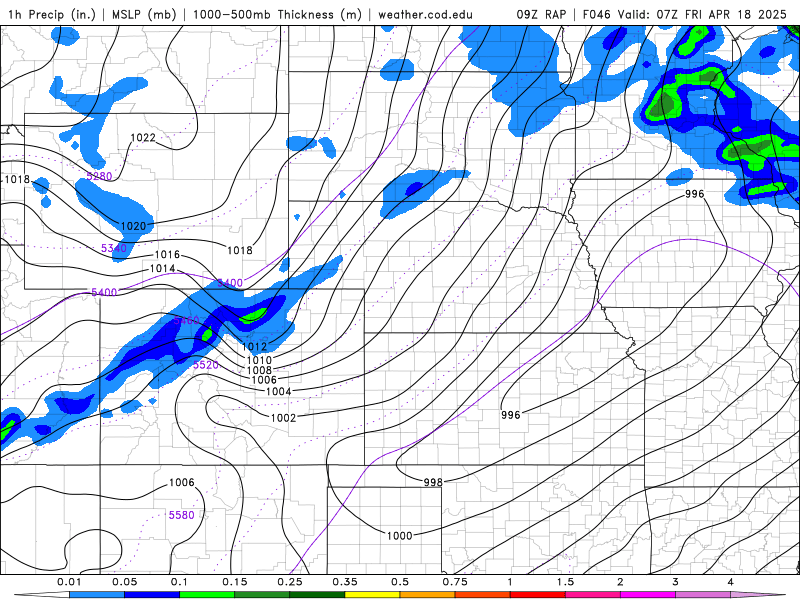Click the purple 5460 thickness label
The width and height of the screenshot is (800, 600).
coord(186,320)
